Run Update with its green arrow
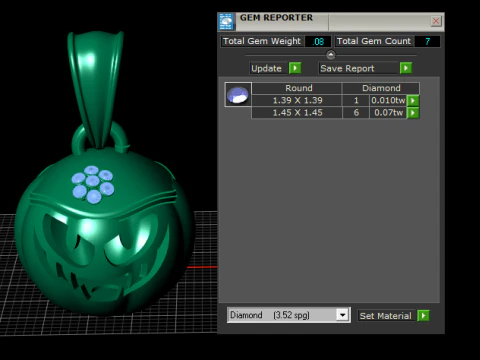 pos(295,68)
